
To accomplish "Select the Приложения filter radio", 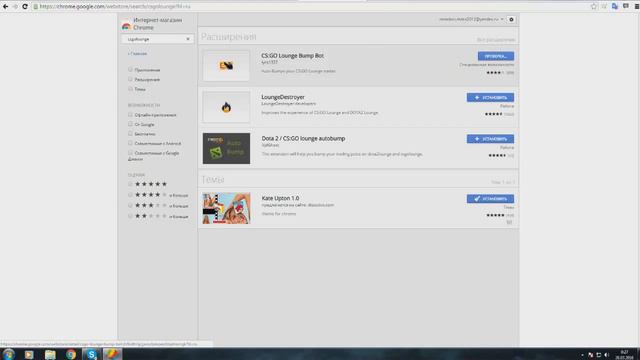I will pyautogui.click(x=131, y=69).
